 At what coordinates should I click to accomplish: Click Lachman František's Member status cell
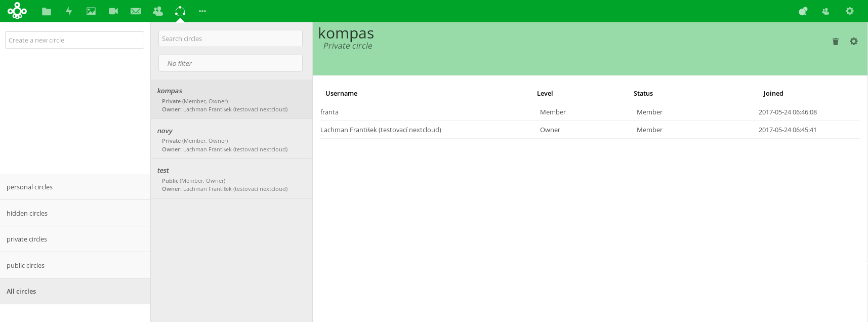[649, 130]
